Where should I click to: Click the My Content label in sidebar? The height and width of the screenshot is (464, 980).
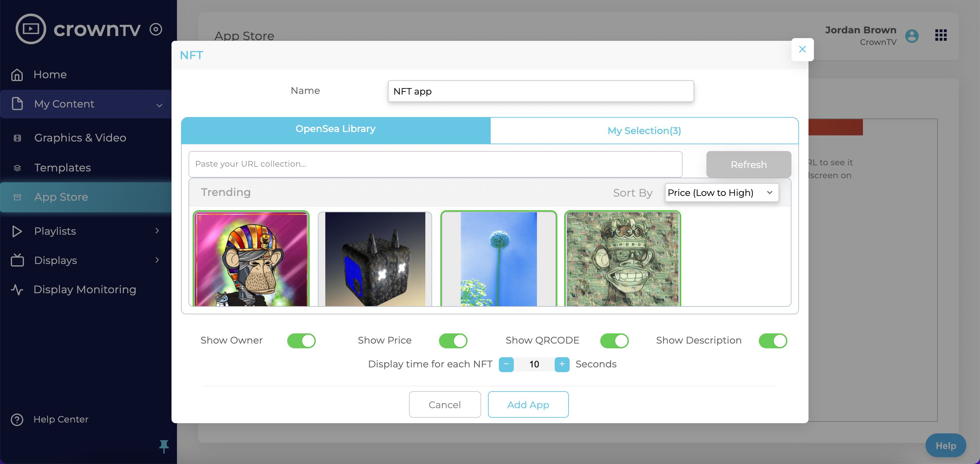[x=64, y=104]
